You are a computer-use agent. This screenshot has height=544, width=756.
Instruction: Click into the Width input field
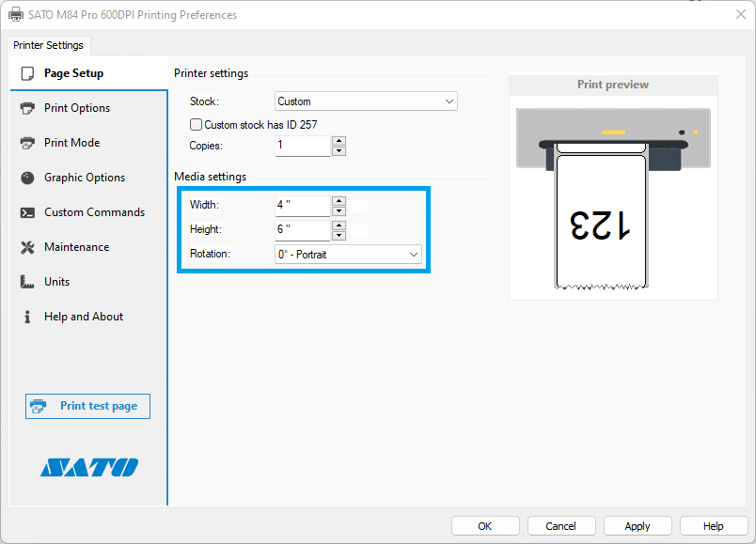(302, 206)
